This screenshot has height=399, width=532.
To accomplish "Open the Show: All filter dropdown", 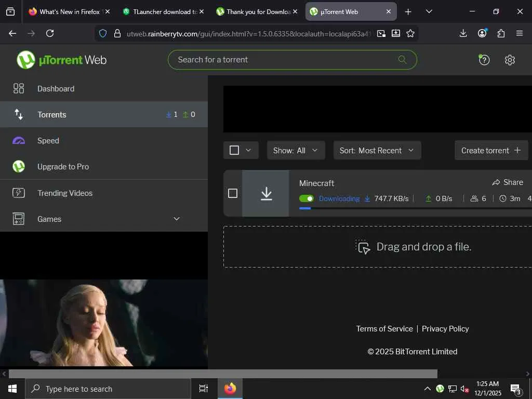I will (x=296, y=150).
